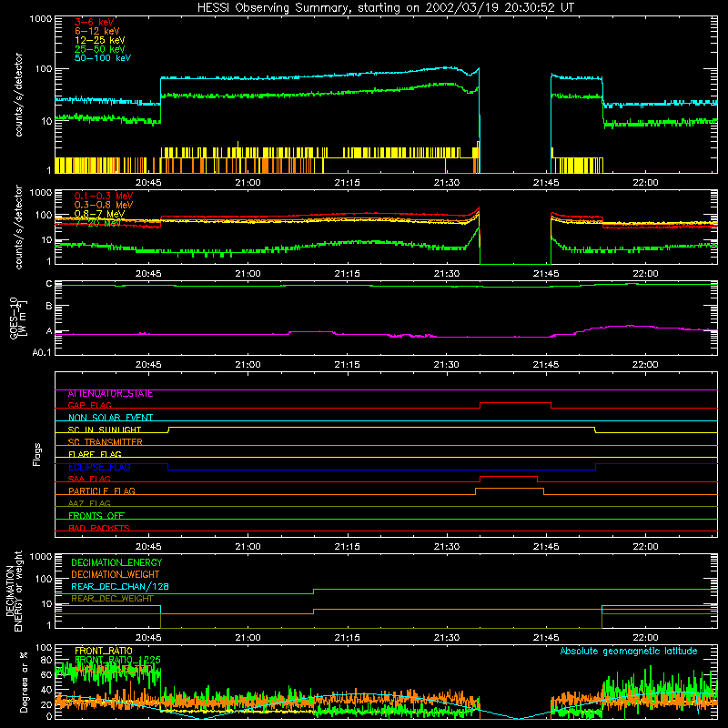Viewport: 728px width, 728px height.
Task: Click the 0.1-0.3 MeV legend label
Action: pos(104,196)
